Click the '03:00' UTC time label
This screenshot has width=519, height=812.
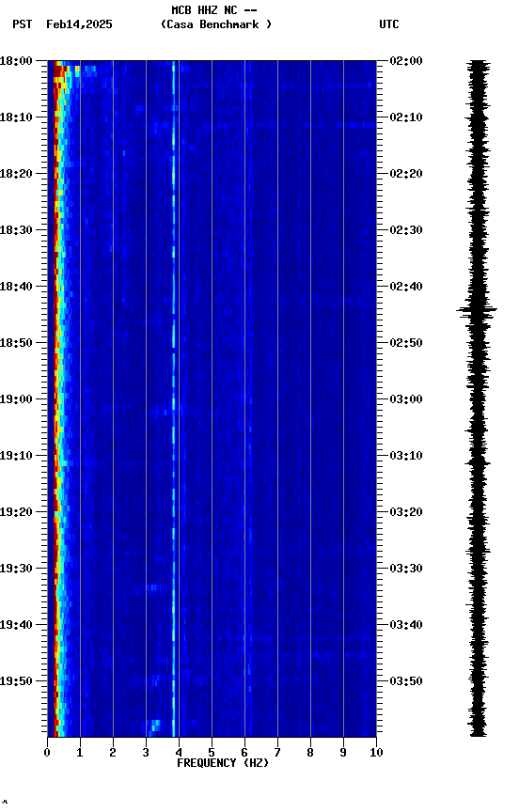click(406, 399)
